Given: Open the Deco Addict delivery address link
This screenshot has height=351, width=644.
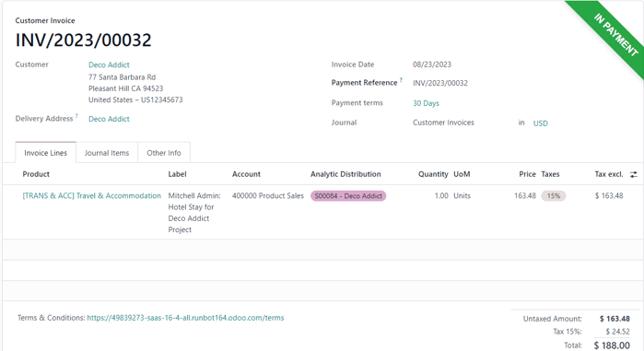Looking at the screenshot, I should click(109, 119).
